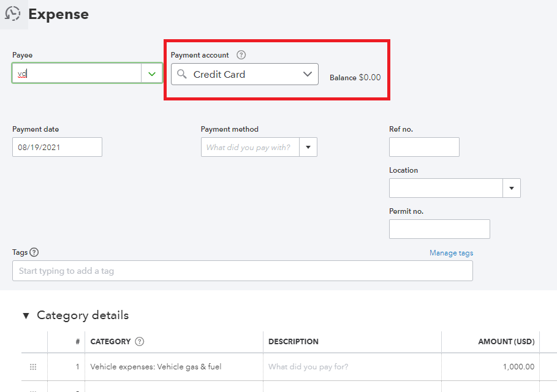Focus the Ref no. text box
Viewport: 557px width, 392px height.
[x=424, y=148]
